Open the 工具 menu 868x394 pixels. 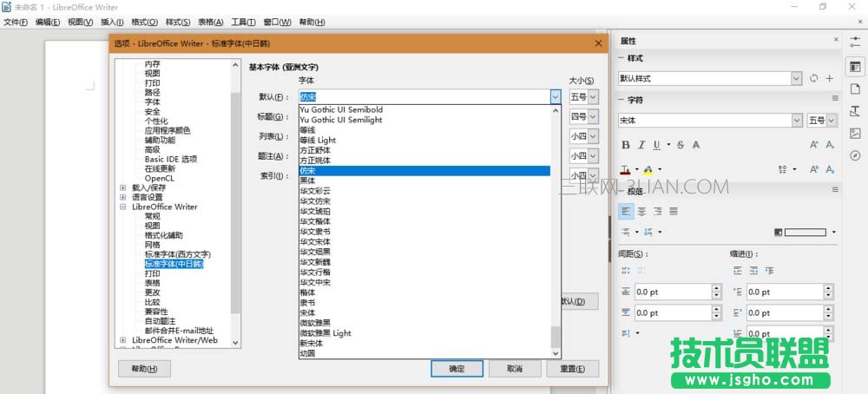coord(244,23)
